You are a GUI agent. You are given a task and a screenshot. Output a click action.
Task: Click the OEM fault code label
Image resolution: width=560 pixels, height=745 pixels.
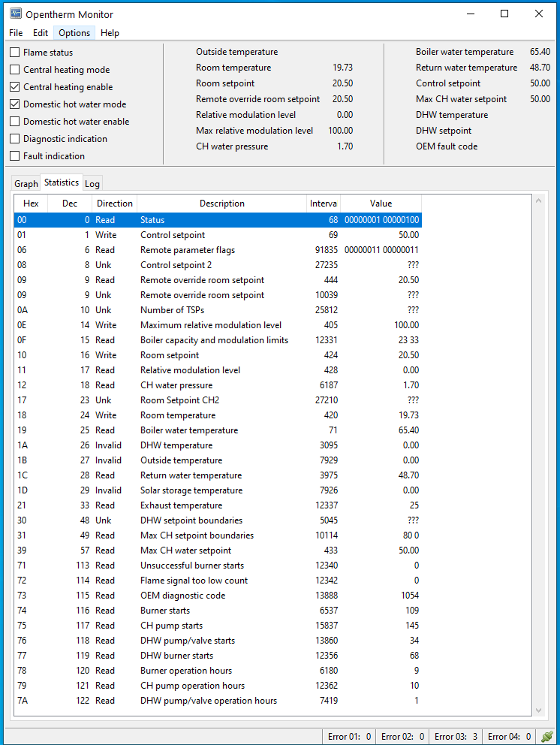point(447,146)
